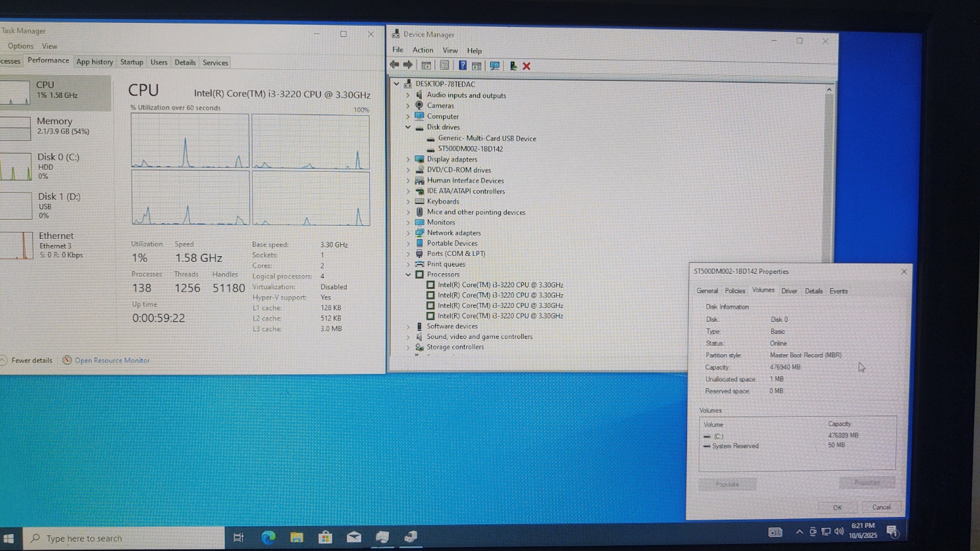The width and height of the screenshot is (980, 551).
Task: Click Scan for hardware changes toolbar icon
Action: [x=494, y=66]
